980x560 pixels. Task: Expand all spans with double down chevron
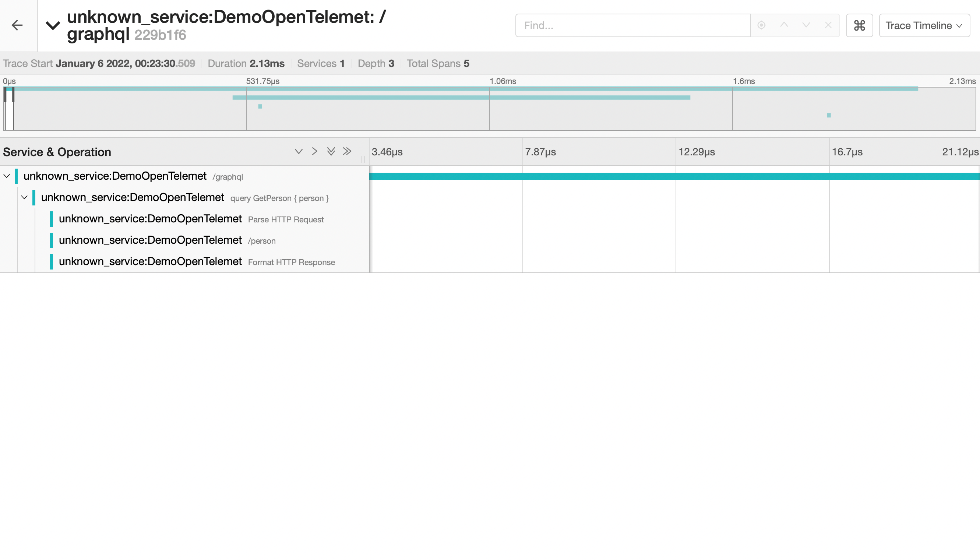pos(331,152)
